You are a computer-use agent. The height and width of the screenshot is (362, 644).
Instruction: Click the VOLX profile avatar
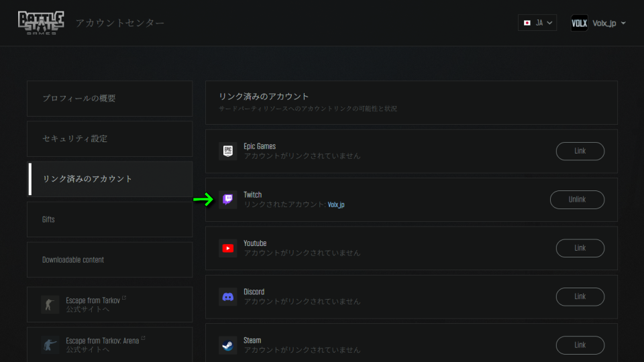point(579,23)
